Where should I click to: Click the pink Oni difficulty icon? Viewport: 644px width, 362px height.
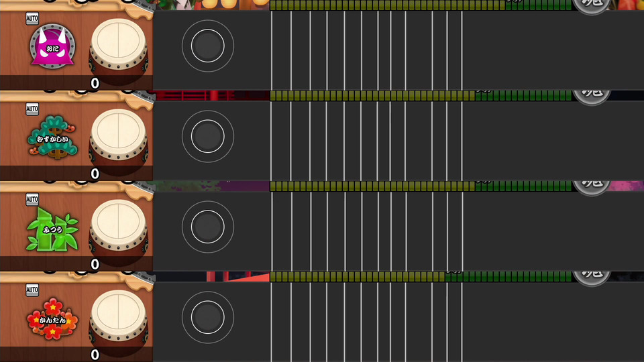(x=52, y=46)
